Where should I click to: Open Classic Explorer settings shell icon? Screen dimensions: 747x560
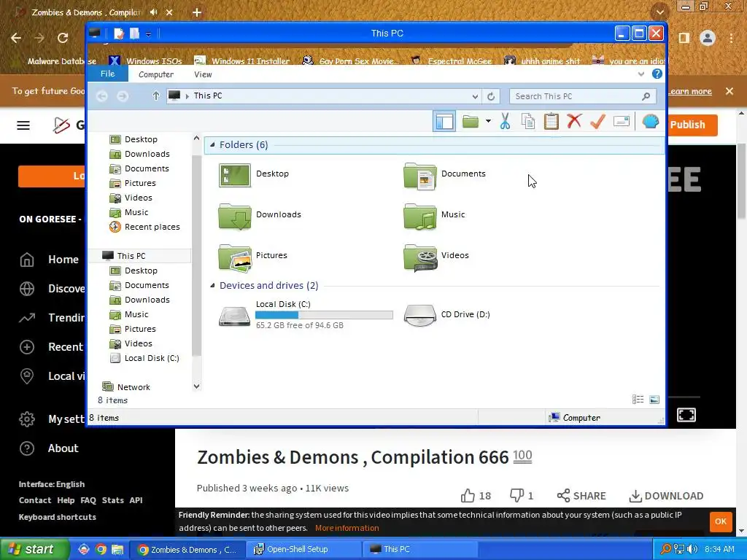pos(650,122)
